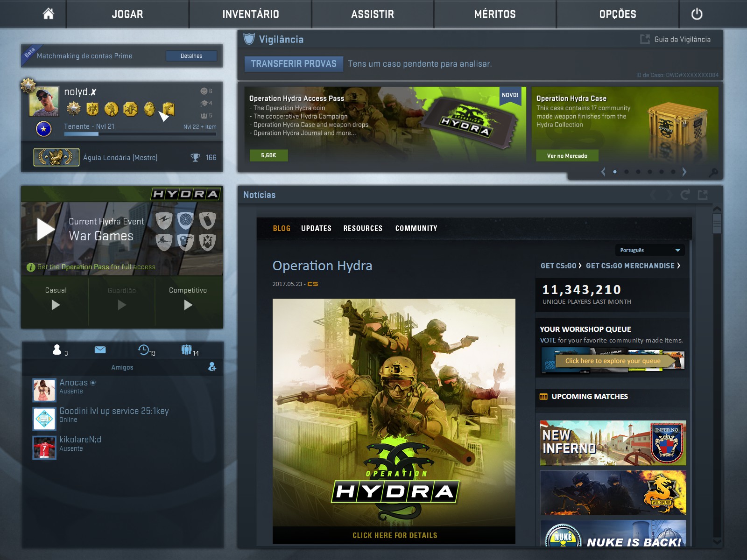
Task: Open Notícias in external browser
Action: pos(703,195)
